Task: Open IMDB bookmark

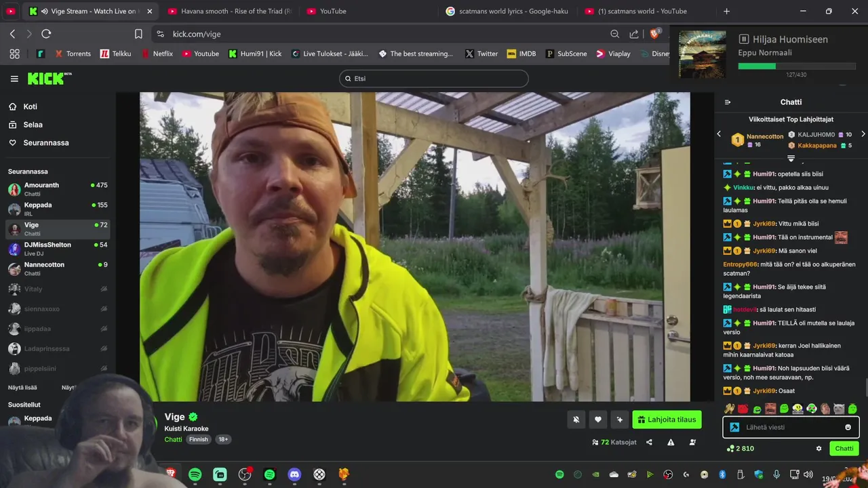Action: point(521,54)
